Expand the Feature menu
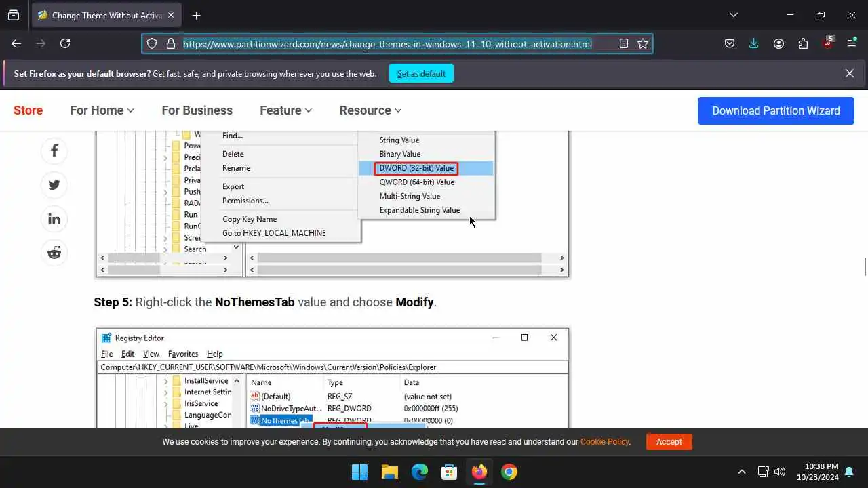868x488 pixels. point(285,110)
